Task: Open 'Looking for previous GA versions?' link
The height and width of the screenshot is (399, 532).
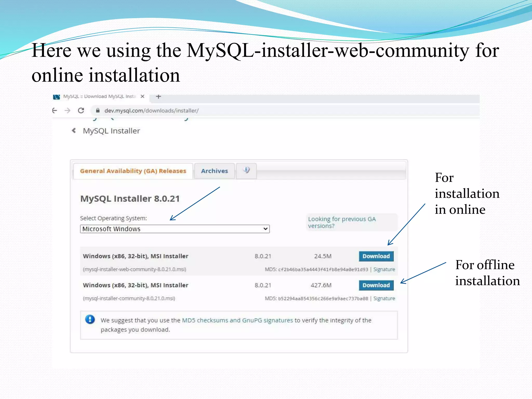Action: tap(342, 222)
